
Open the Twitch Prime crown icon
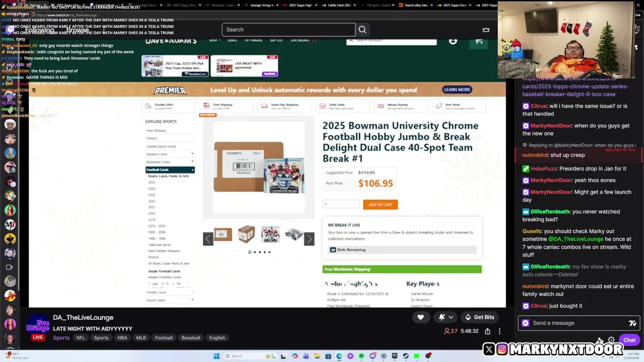(x=486, y=30)
